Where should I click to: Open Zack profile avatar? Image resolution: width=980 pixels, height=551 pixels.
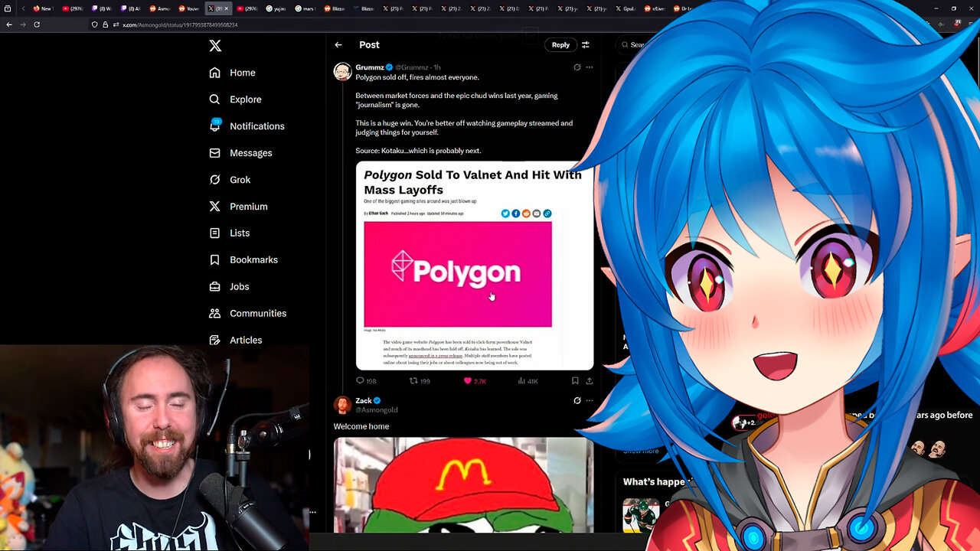tap(342, 405)
